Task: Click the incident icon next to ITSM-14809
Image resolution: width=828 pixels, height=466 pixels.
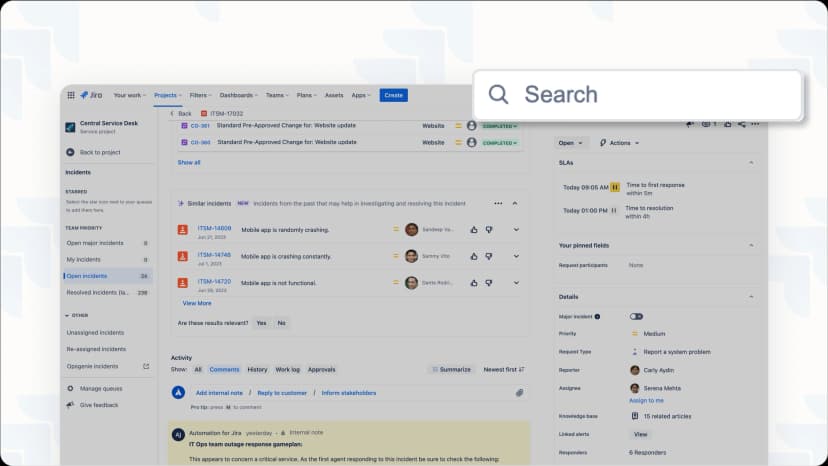Action: click(x=183, y=230)
